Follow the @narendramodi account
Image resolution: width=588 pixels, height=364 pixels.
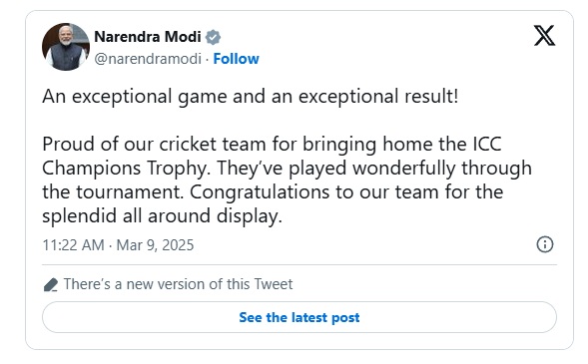[236, 59]
